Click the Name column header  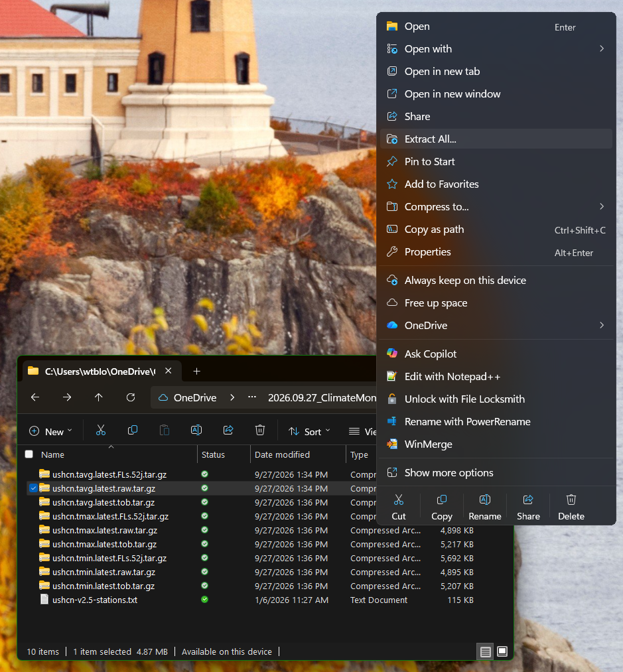click(52, 454)
